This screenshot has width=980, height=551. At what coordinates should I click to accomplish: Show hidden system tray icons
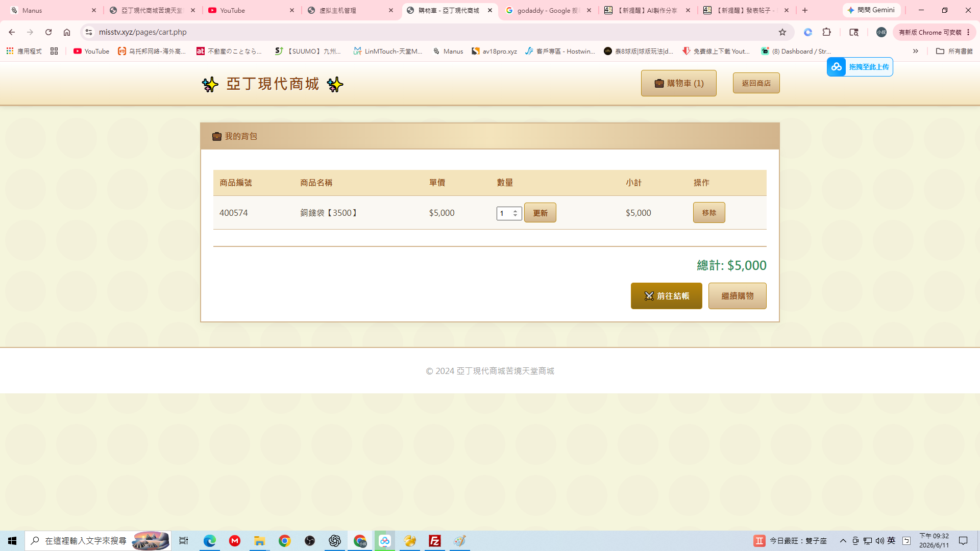843,541
